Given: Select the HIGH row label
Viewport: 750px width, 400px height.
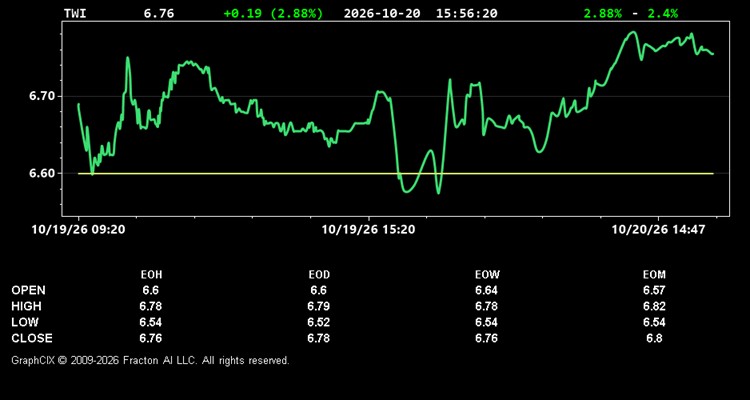Looking at the screenshot, I should coord(26,306).
